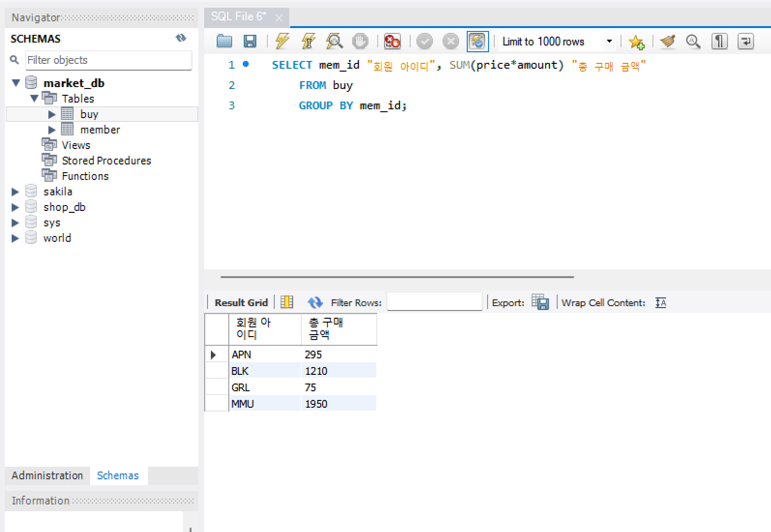This screenshot has height=532, width=771.
Task: Switch to the Administration tab
Action: pos(47,475)
